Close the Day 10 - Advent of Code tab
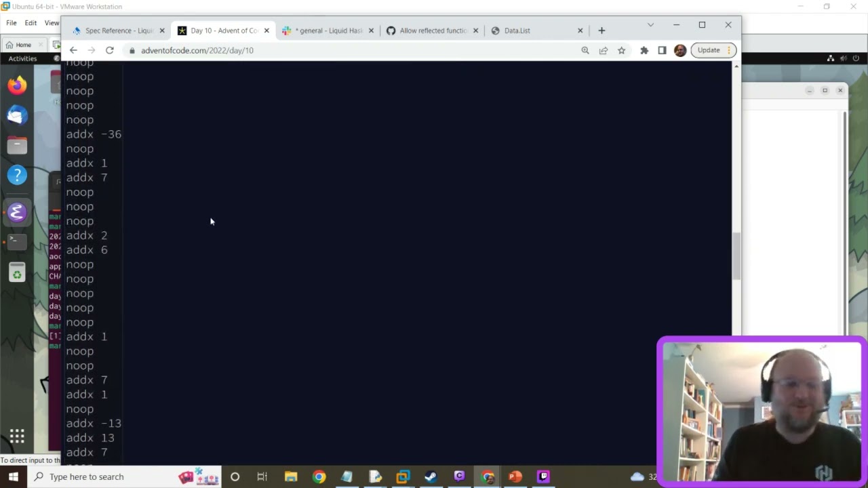The width and height of the screenshot is (868, 488). point(267,30)
